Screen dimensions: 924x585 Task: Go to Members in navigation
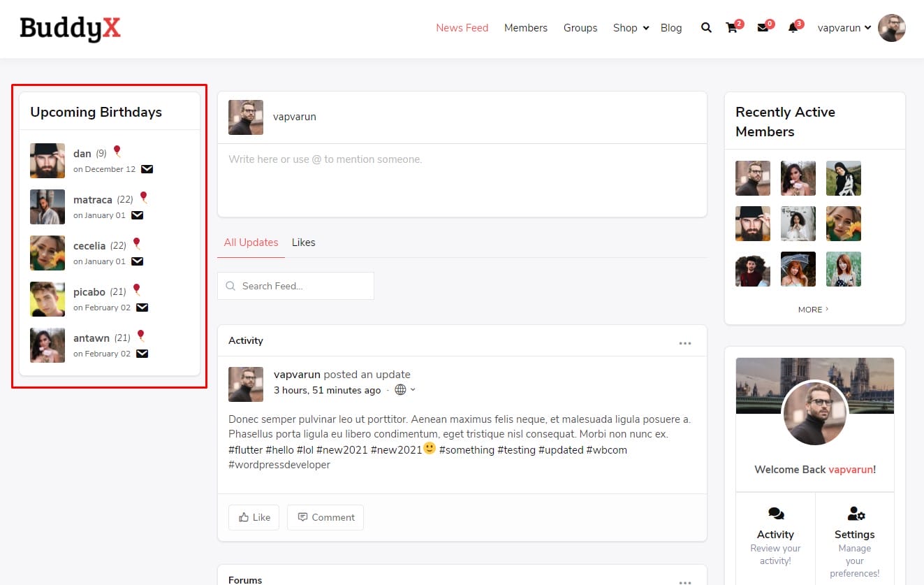tap(525, 28)
